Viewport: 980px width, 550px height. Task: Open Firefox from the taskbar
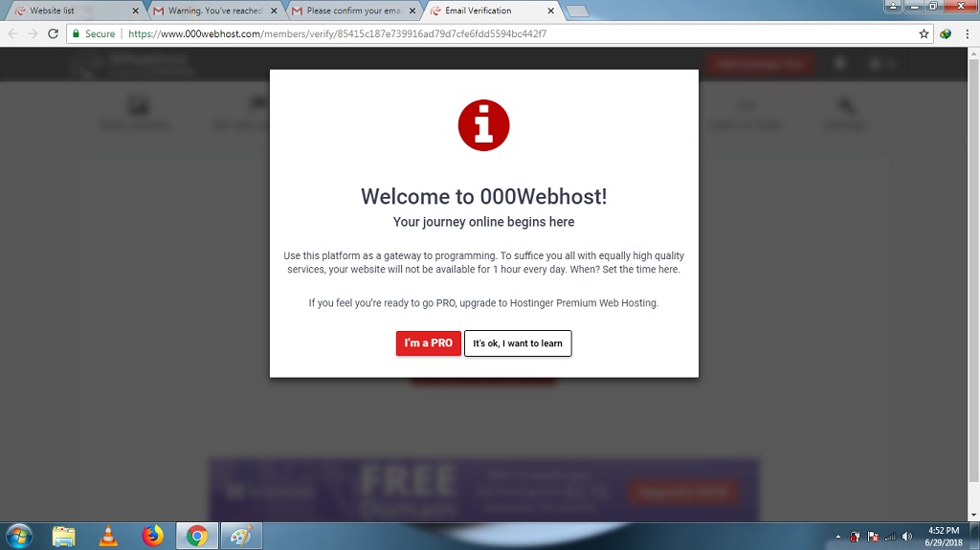152,537
